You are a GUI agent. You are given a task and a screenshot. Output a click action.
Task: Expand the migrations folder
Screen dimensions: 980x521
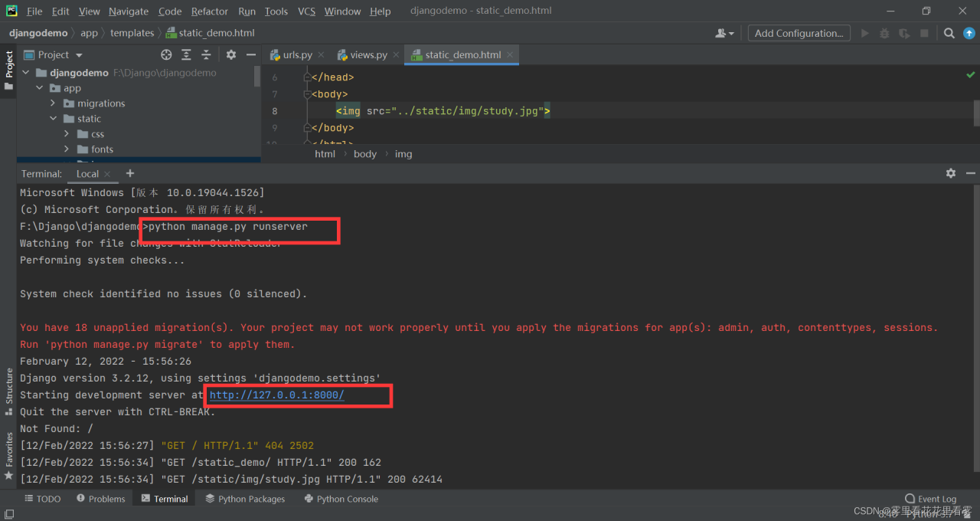53,103
